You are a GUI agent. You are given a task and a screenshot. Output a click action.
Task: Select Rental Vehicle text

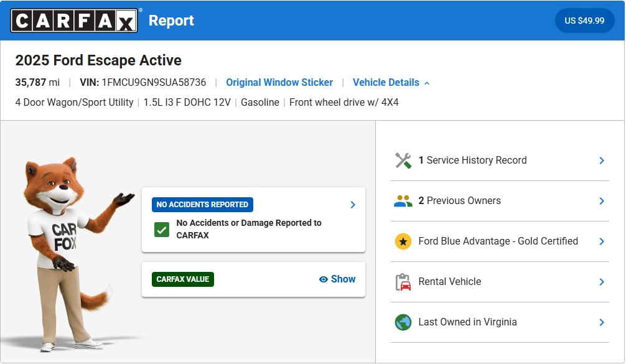click(x=450, y=282)
